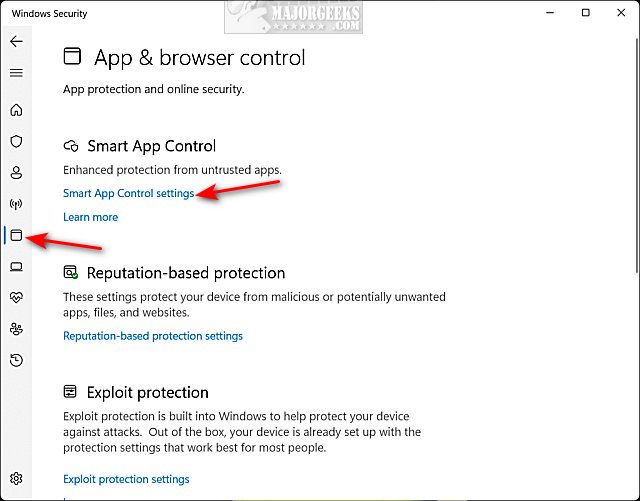The image size is (640, 501).
Task: Open Device security laptop icon
Action: 16,266
